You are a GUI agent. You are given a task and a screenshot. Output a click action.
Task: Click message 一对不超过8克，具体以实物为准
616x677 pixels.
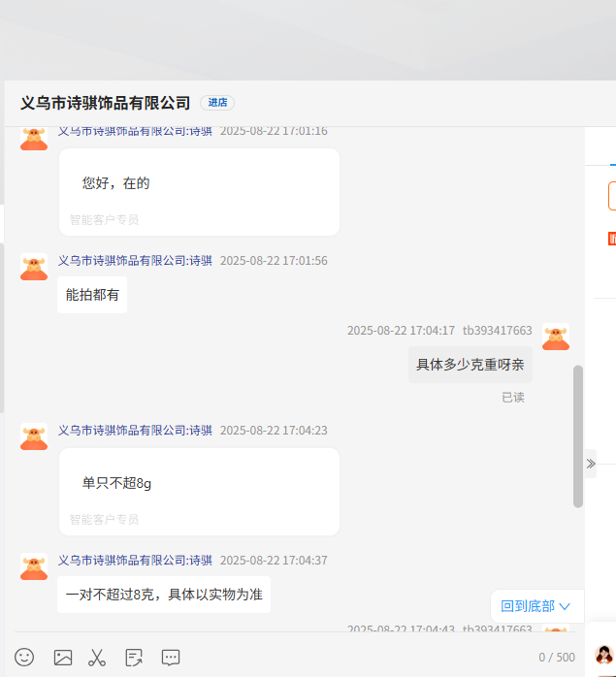click(x=164, y=595)
